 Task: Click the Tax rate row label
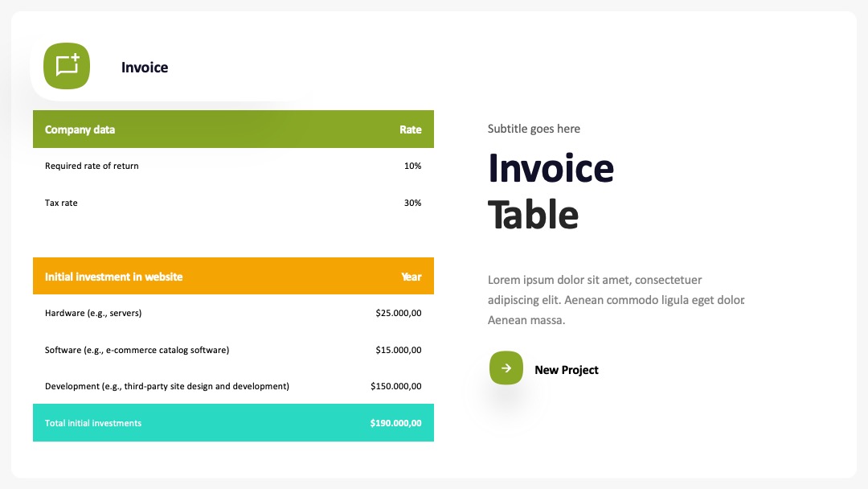61,203
